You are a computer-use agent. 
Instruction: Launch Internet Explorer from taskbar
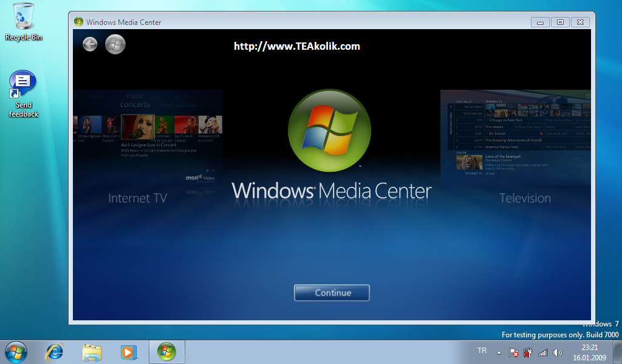54,352
